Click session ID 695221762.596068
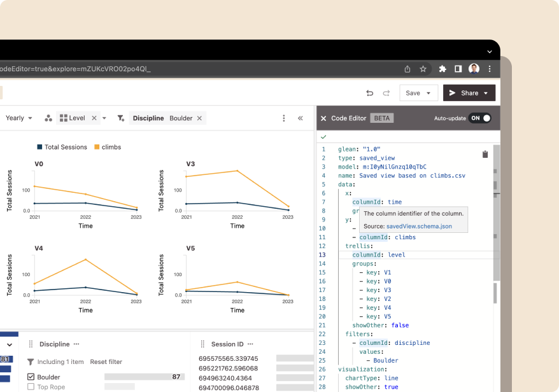559x392 pixels. pos(228,368)
